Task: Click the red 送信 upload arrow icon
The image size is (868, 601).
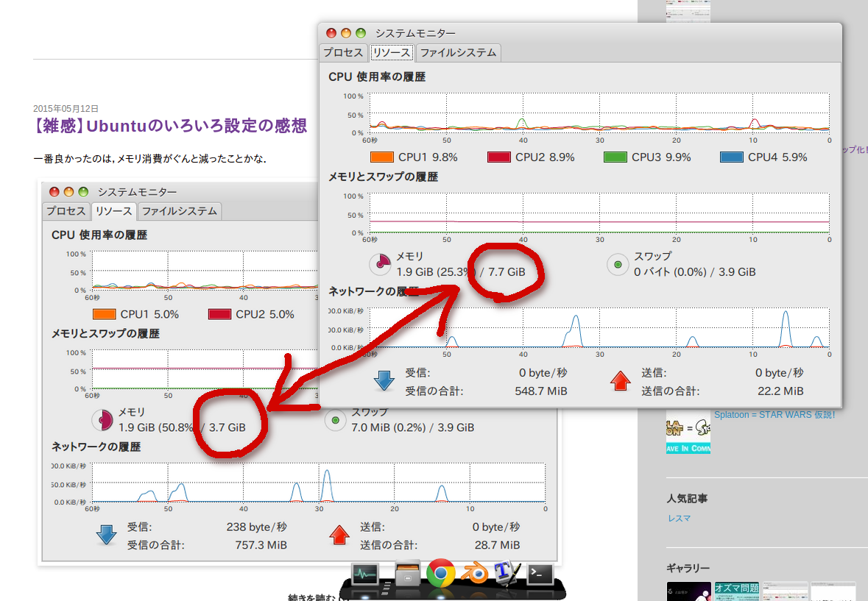Action: 620,381
